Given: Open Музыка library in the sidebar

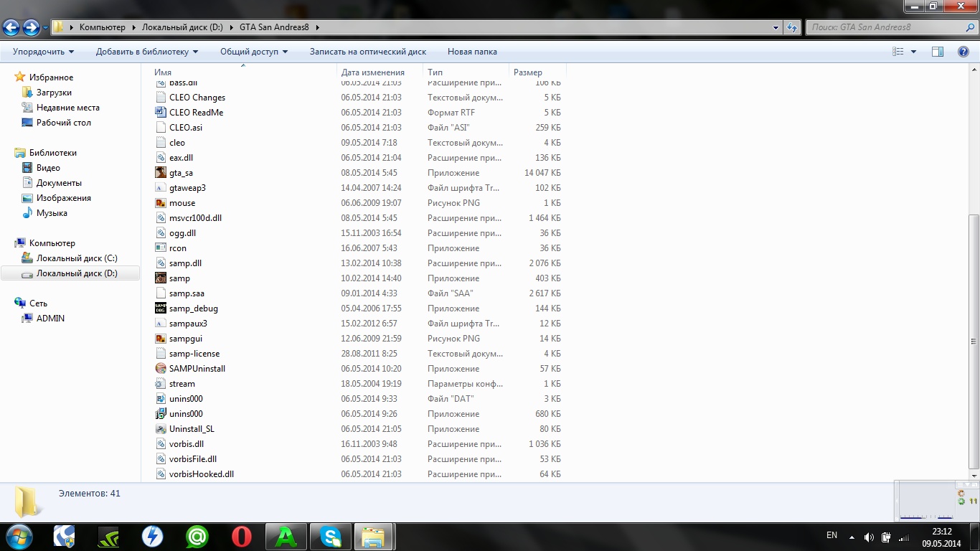Looking at the screenshot, I should [x=52, y=213].
